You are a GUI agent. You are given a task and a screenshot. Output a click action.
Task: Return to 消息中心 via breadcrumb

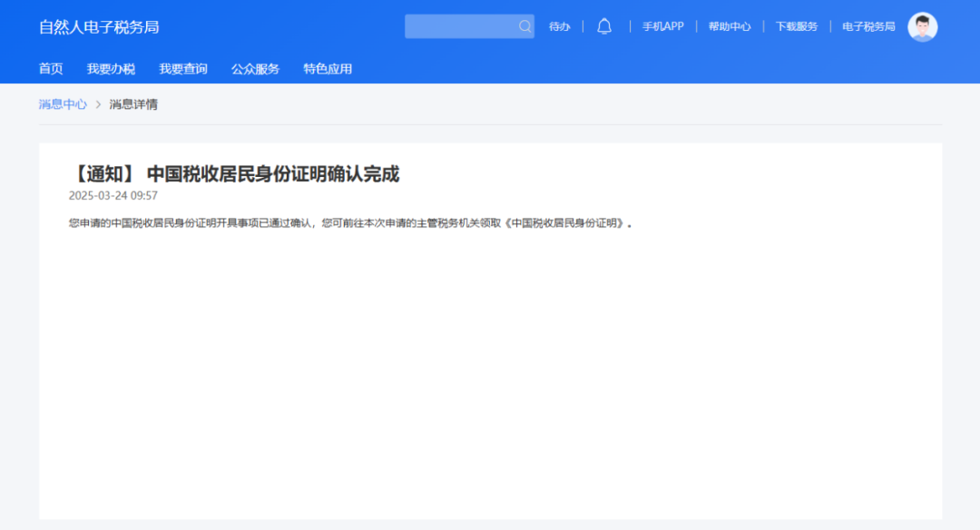tap(63, 104)
